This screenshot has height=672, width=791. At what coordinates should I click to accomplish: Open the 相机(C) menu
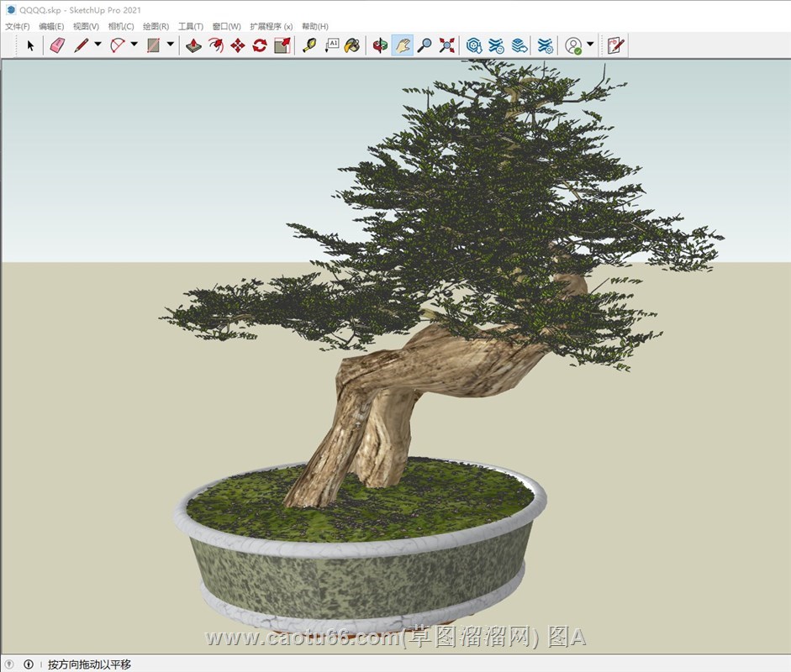[x=121, y=27]
